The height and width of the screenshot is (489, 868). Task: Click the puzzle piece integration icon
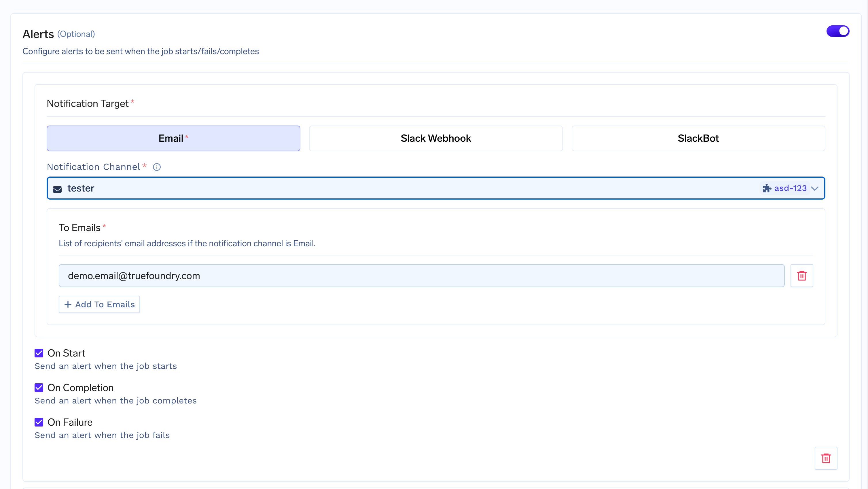click(767, 188)
